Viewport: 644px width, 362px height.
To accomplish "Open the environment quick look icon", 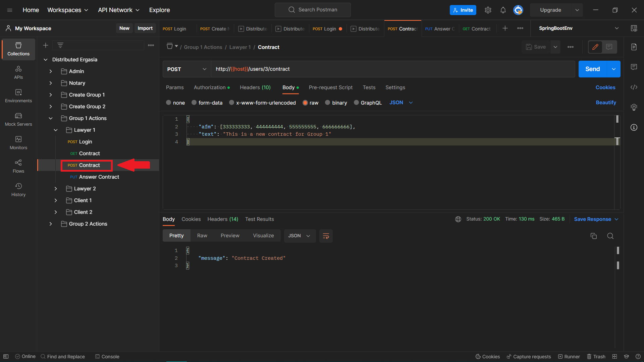I will [634, 28].
